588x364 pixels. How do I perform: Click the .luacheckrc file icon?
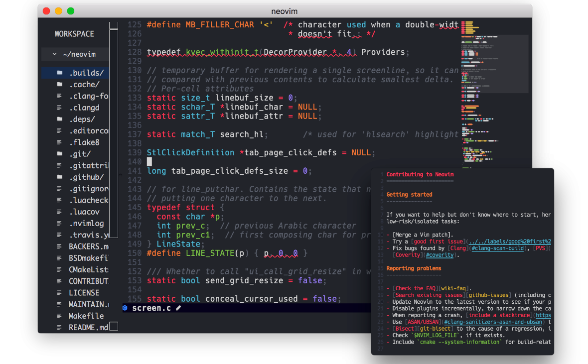59,200
